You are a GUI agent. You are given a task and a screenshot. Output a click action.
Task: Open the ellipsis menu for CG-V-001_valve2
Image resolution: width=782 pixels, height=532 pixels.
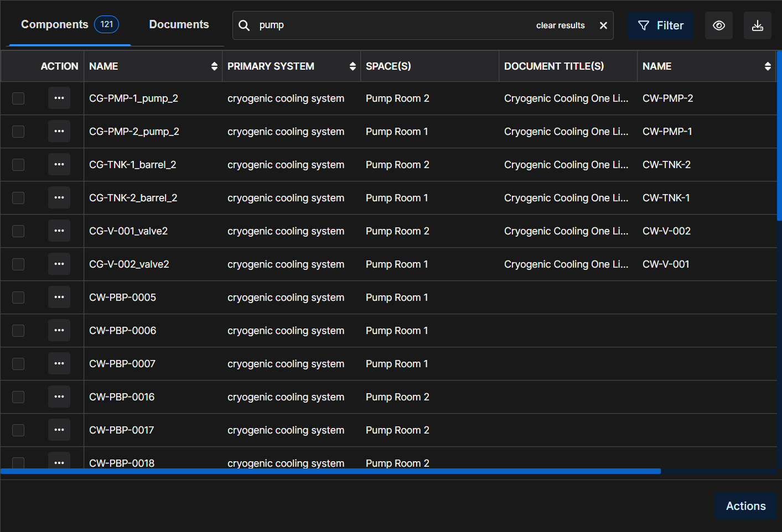pyautogui.click(x=59, y=231)
